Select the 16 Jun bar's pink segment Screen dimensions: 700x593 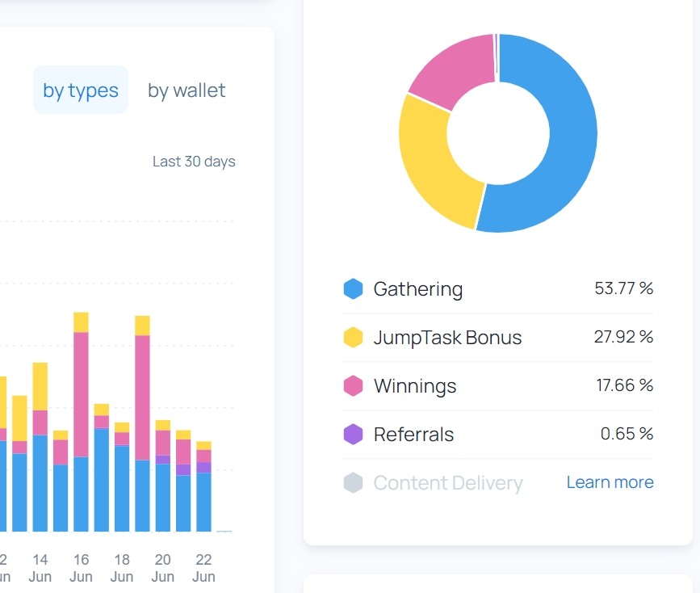click(81, 394)
